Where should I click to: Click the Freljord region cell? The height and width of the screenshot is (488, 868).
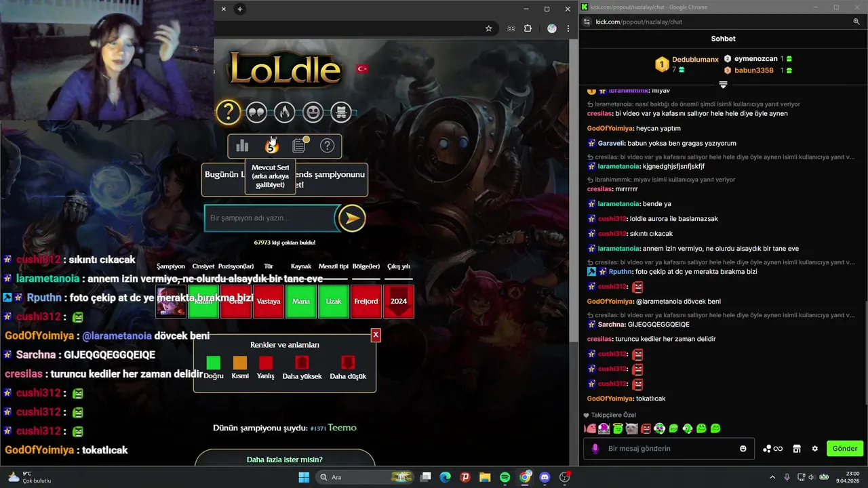(366, 302)
